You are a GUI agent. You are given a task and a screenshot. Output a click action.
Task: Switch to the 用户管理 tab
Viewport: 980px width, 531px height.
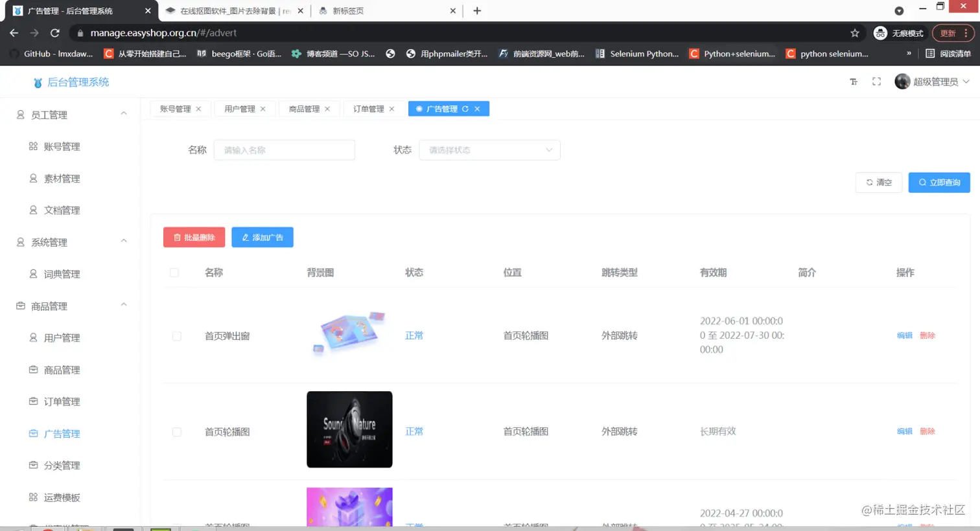240,109
